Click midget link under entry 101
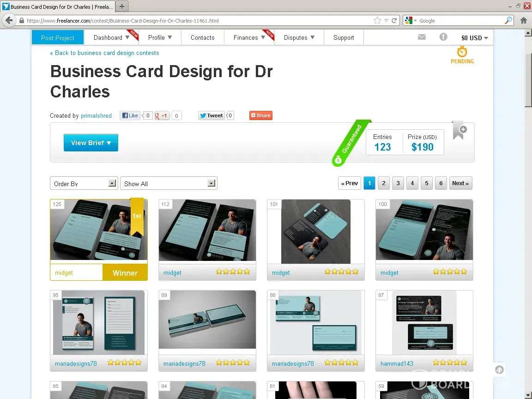This screenshot has height=399, width=532. click(x=281, y=272)
